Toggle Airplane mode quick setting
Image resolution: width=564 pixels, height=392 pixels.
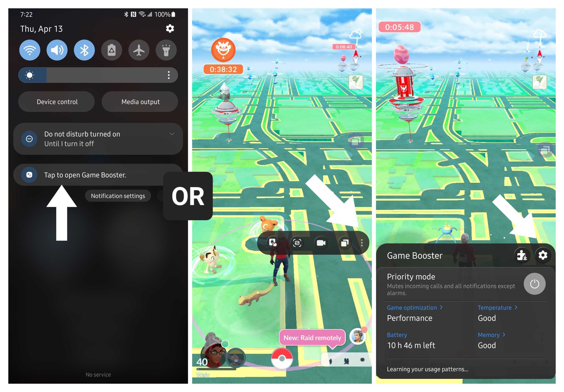point(139,50)
